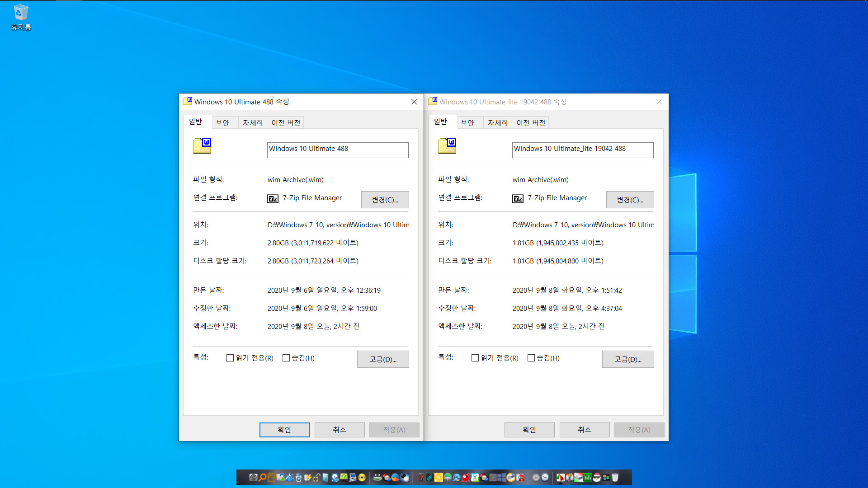This screenshot has height=488, width=868.
Task: Click the hard drive icon in dock
Action: (x=579, y=477)
